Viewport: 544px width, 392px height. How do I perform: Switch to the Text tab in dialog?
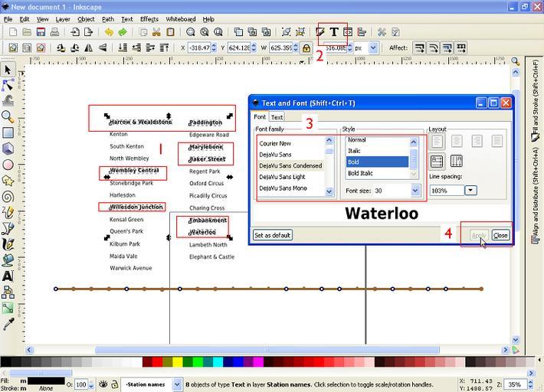coord(277,117)
